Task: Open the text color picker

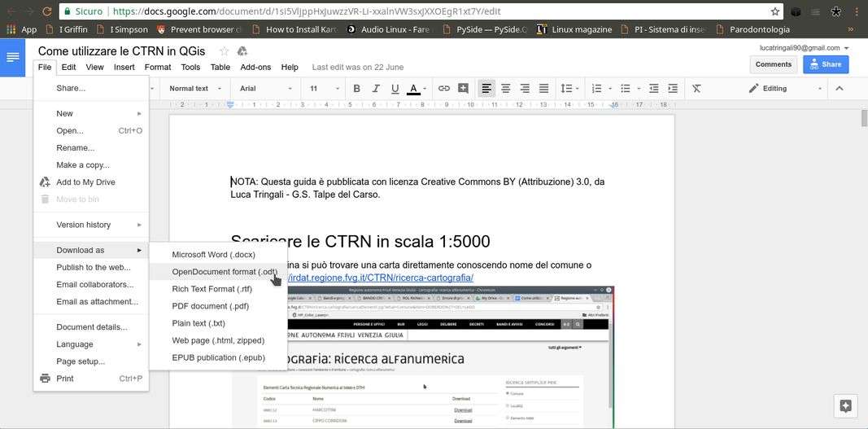Action: (414, 88)
